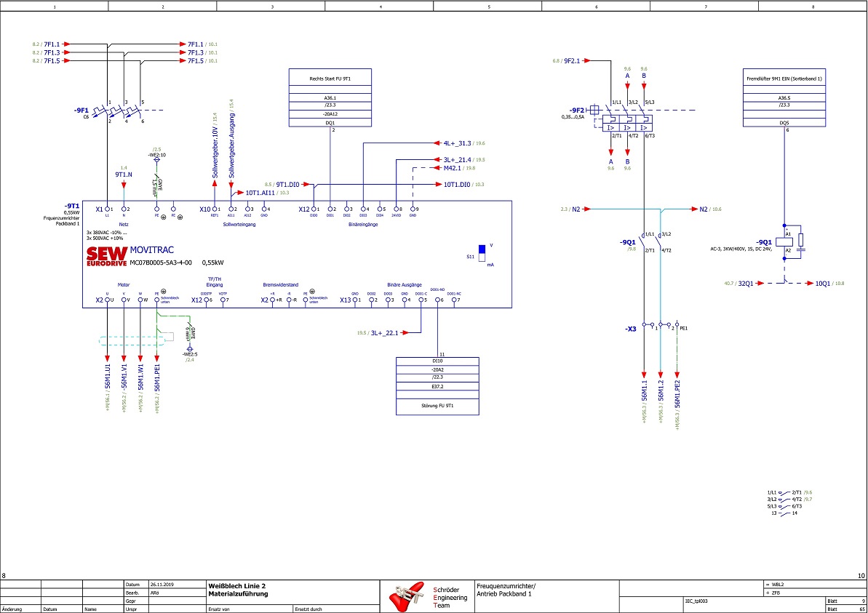Screen dimensions: 868x613
Task: Click the blue V position of S11
Action: point(481,249)
